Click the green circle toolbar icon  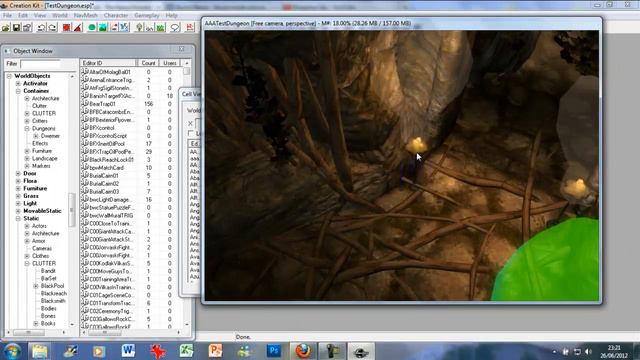[92, 27]
